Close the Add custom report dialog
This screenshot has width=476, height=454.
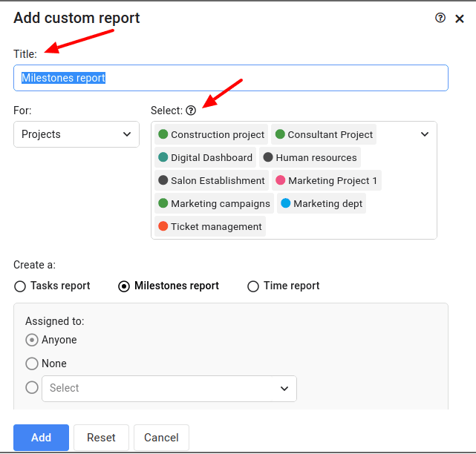[x=460, y=19]
